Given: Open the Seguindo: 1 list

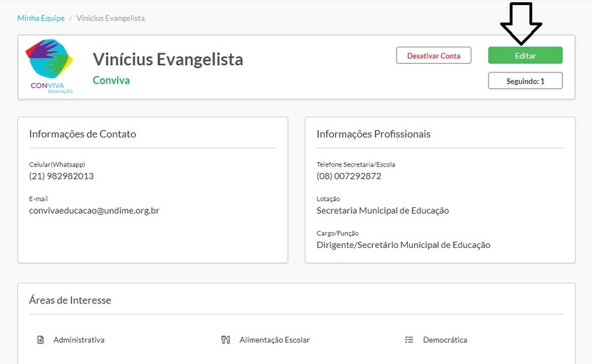Looking at the screenshot, I should [525, 81].
